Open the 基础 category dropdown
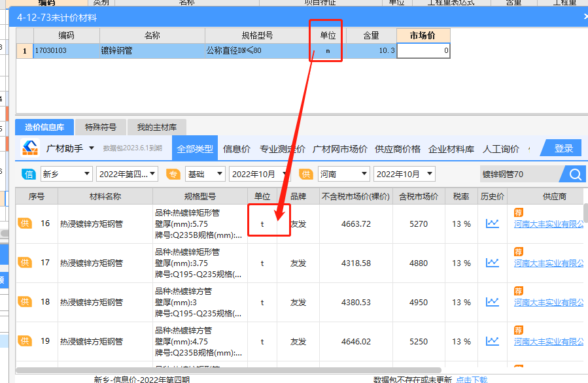 pyautogui.click(x=205, y=175)
